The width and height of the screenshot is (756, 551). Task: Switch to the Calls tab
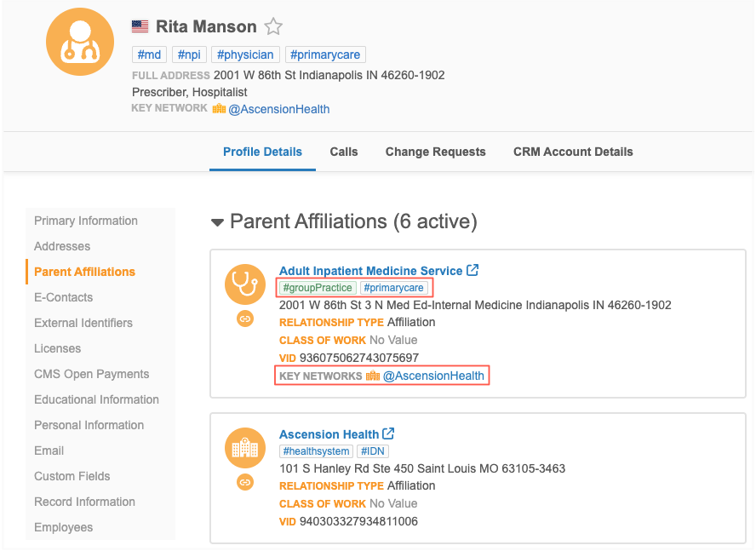(x=344, y=152)
